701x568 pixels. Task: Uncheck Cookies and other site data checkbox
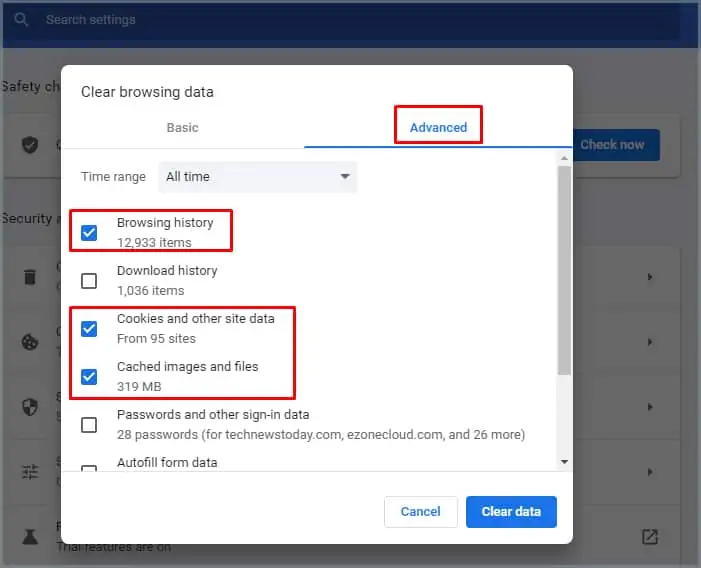[x=89, y=328]
